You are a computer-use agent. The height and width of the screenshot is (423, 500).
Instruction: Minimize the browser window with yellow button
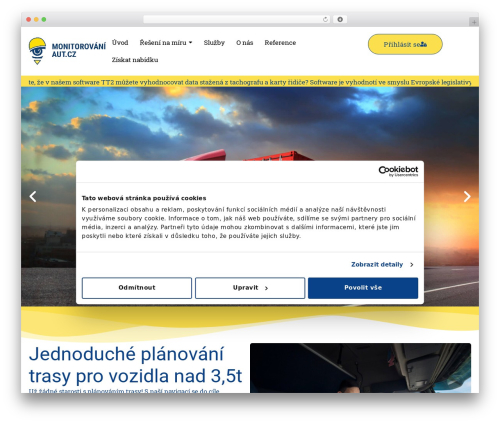click(x=36, y=20)
